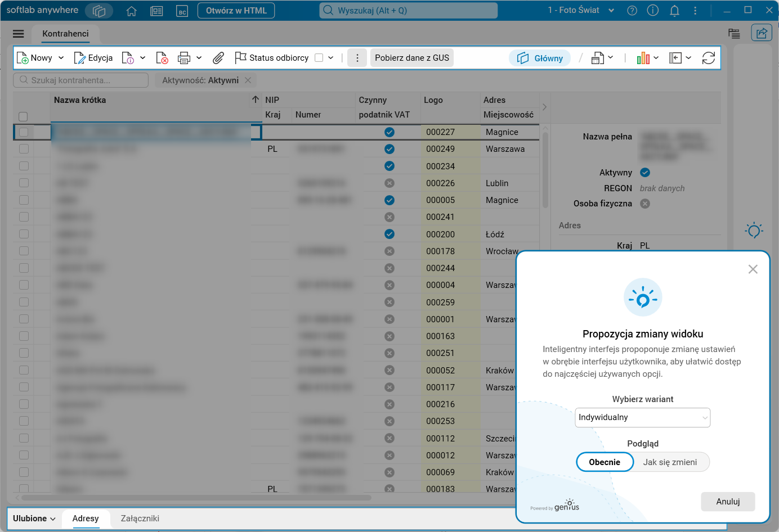Expand the print options dropdown arrow
Screen dimensions: 779x532
[199, 58]
